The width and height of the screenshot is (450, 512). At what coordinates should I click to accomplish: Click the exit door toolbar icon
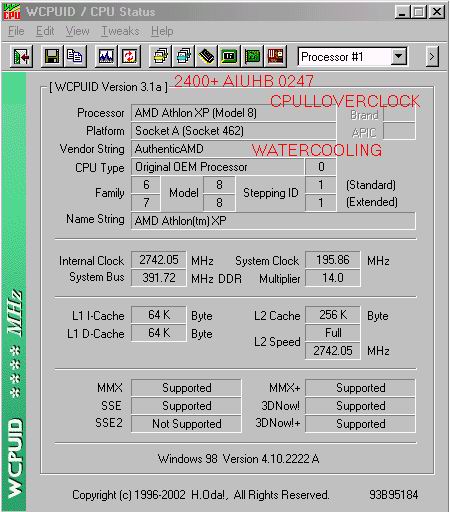click(21, 57)
